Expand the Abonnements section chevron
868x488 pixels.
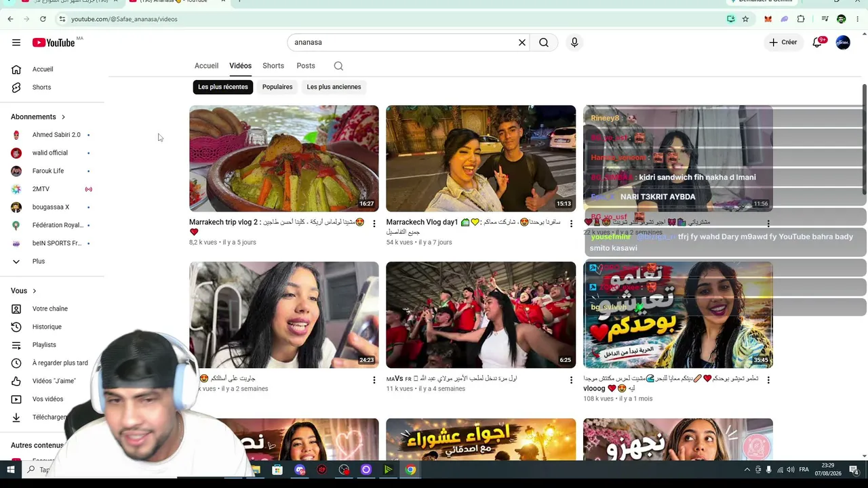pos(63,117)
